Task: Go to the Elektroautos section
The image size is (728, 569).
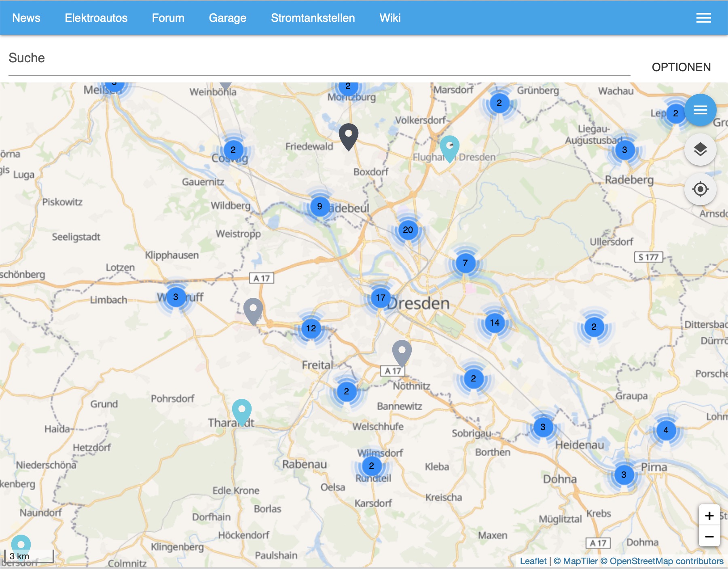Action: pyautogui.click(x=96, y=18)
